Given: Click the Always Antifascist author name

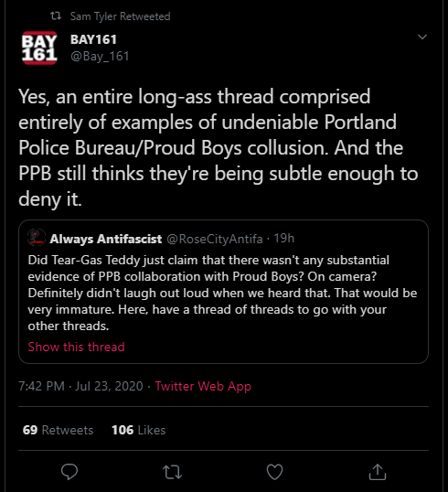Looking at the screenshot, I should (106, 239).
